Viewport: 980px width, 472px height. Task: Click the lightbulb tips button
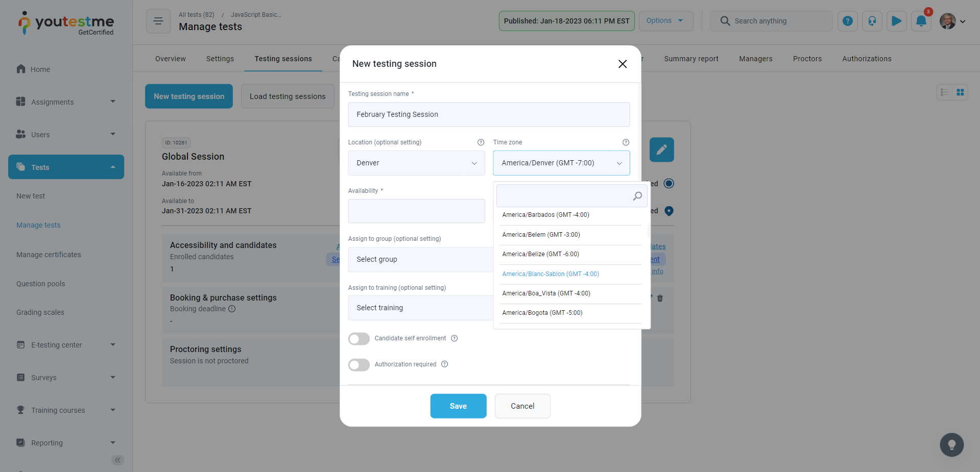951,445
